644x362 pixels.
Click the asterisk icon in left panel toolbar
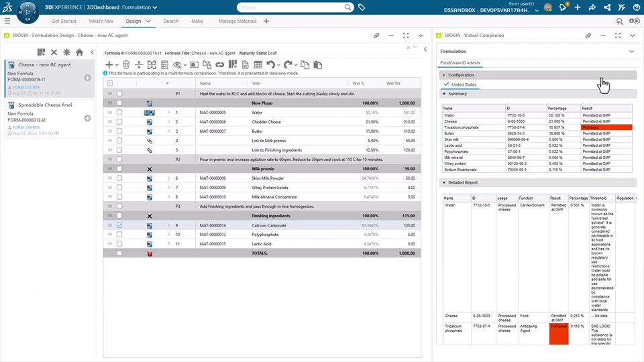click(x=66, y=52)
